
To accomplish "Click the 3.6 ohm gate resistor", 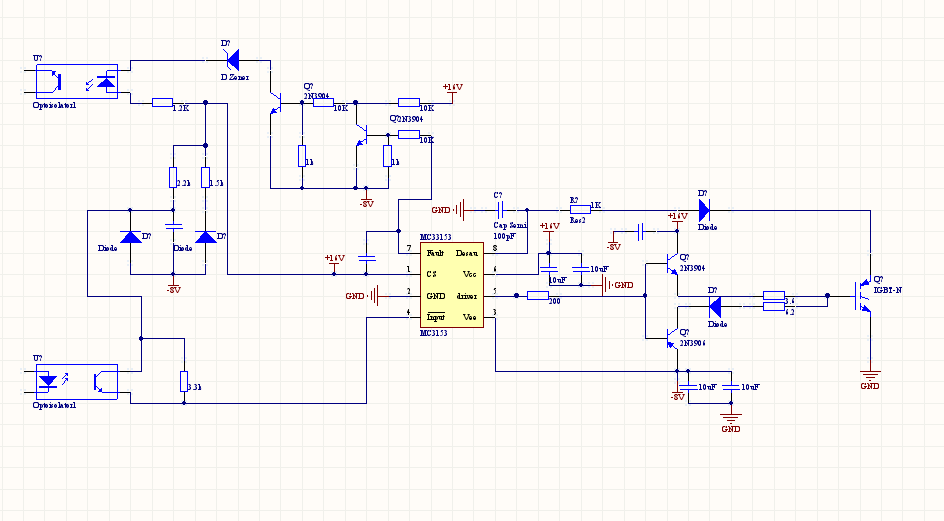I will (774, 295).
